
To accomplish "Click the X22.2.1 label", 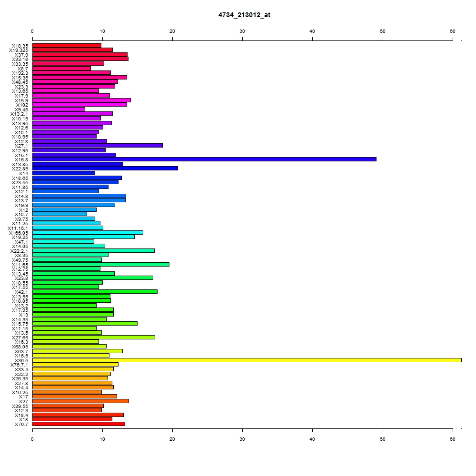I will point(19,251).
